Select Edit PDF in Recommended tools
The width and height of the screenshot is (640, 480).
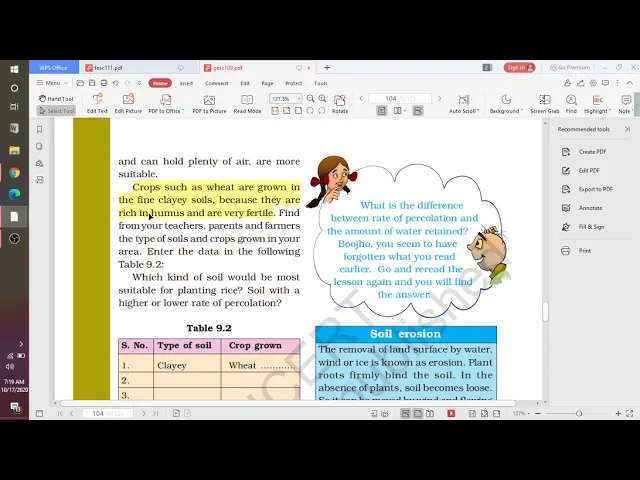click(581, 171)
